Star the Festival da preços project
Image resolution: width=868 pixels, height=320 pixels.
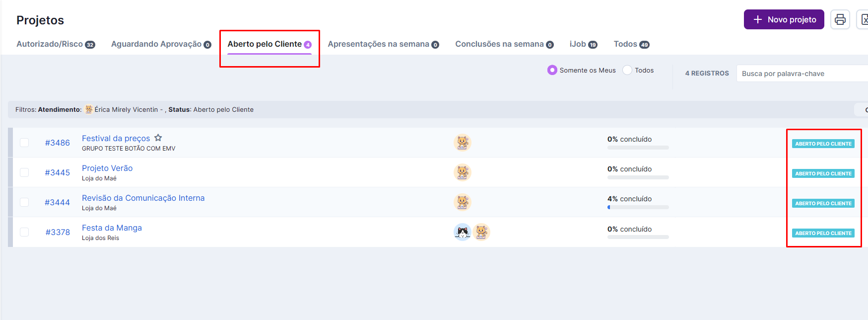[x=158, y=138]
